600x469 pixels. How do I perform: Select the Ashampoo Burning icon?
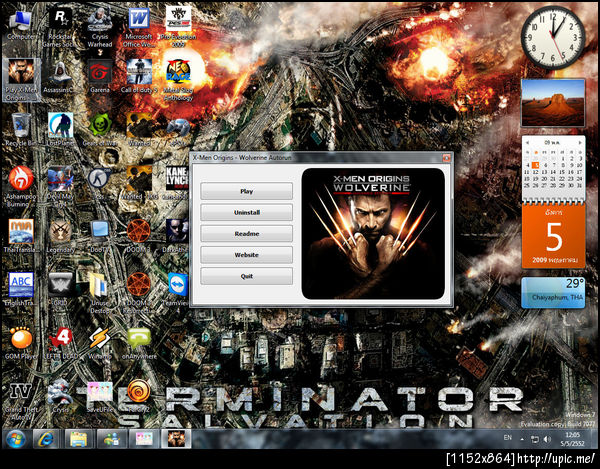pos(21,186)
